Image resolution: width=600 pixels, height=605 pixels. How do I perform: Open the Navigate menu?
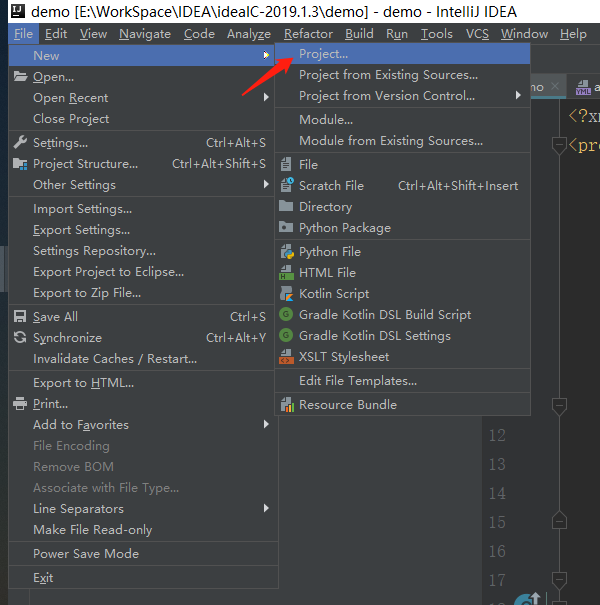[x=145, y=34]
